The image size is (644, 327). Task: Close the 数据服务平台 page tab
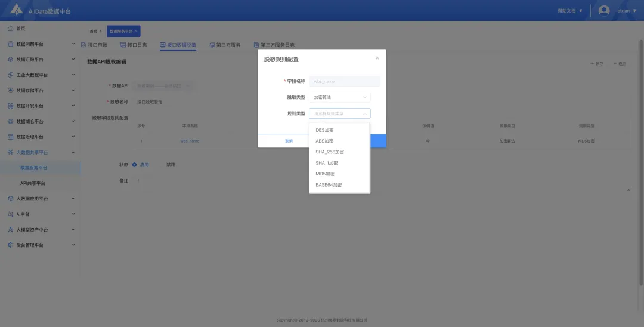[x=136, y=31]
